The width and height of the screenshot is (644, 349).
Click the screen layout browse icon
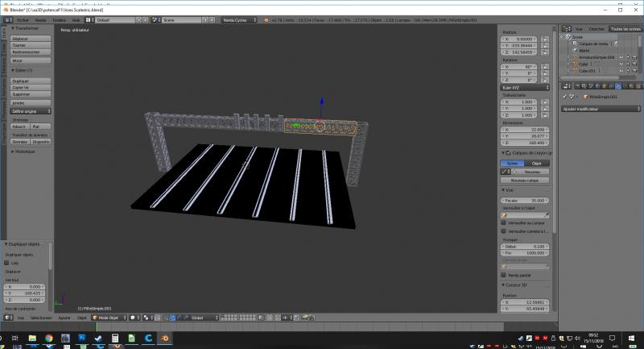coord(89,19)
